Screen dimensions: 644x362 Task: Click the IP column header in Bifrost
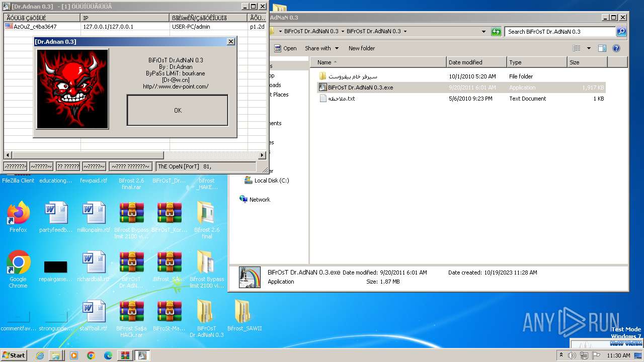125,18
